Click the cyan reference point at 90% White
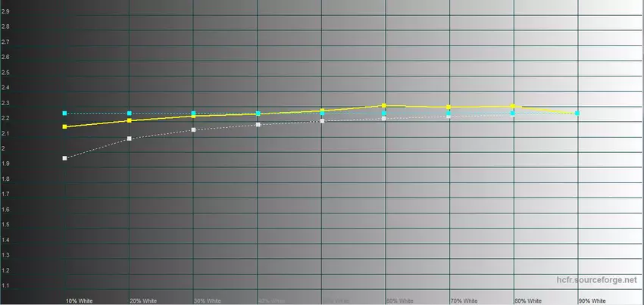This screenshot has width=644, height=305. point(577,114)
